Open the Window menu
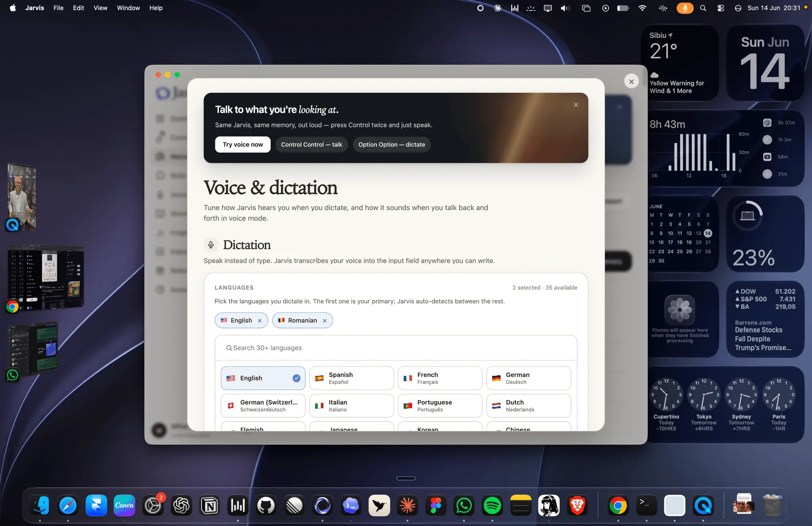Image resolution: width=812 pixels, height=526 pixels. [128, 8]
